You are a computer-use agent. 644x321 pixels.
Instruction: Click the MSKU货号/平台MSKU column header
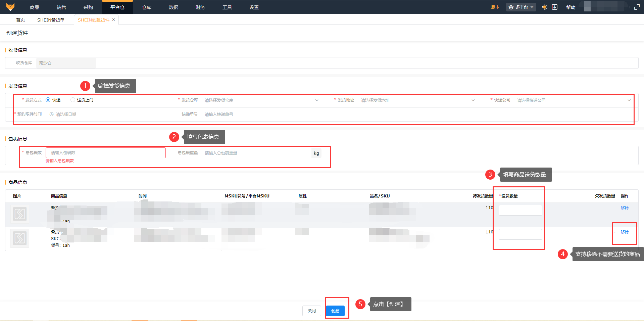(247, 196)
